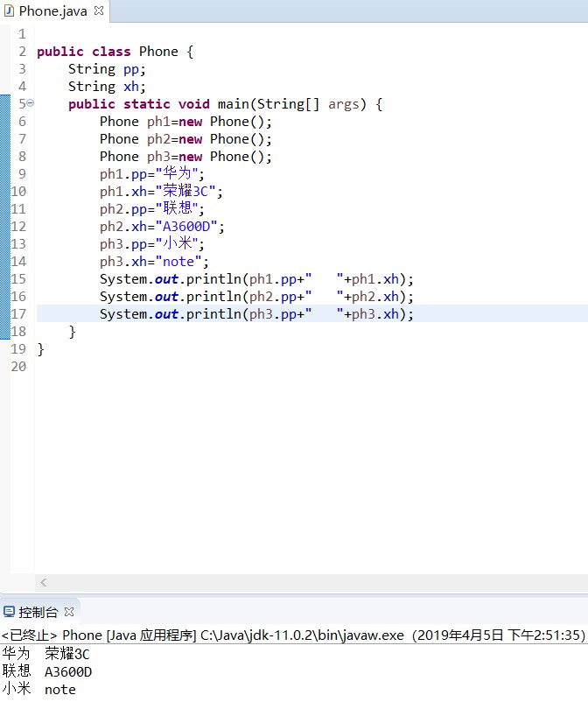
Task: Click the console output '小米 note'
Action: pos(38,689)
